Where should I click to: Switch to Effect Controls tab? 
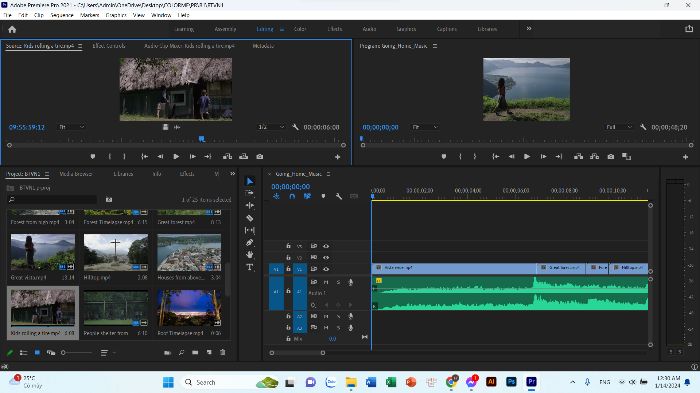click(x=108, y=46)
